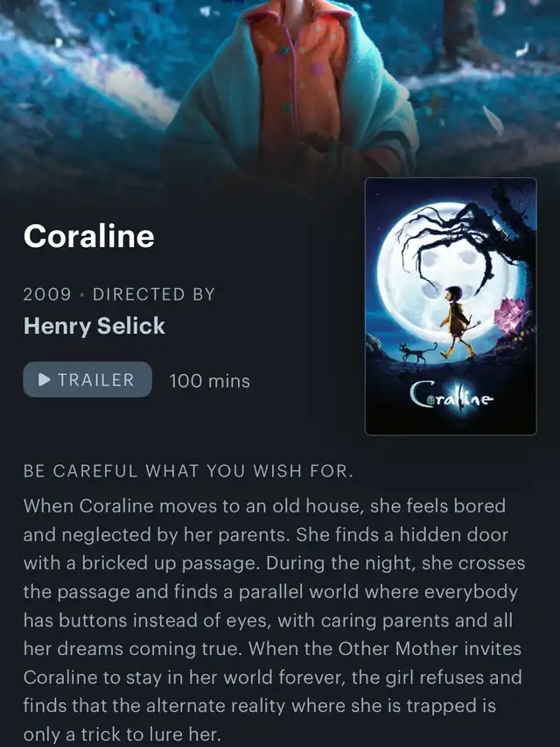Click the walking Coraline figure on poster
This screenshot has width=560, height=747.
click(457, 322)
